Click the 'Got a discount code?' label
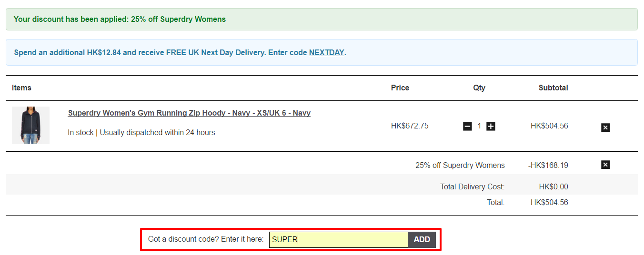The width and height of the screenshot is (644, 255). pos(206,239)
